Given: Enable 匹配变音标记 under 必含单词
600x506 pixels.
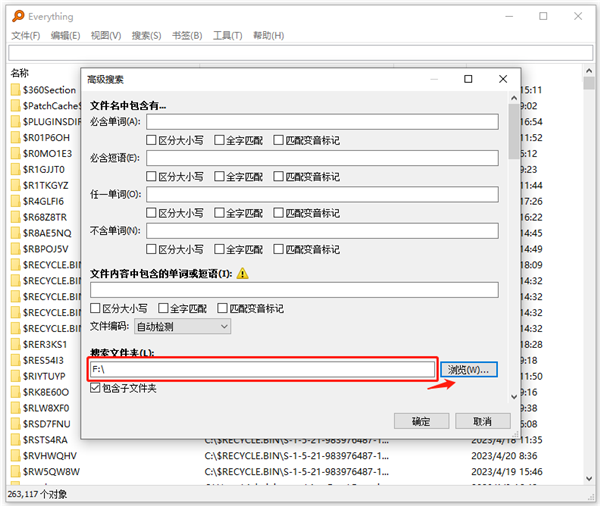Looking at the screenshot, I should [x=278, y=140].
